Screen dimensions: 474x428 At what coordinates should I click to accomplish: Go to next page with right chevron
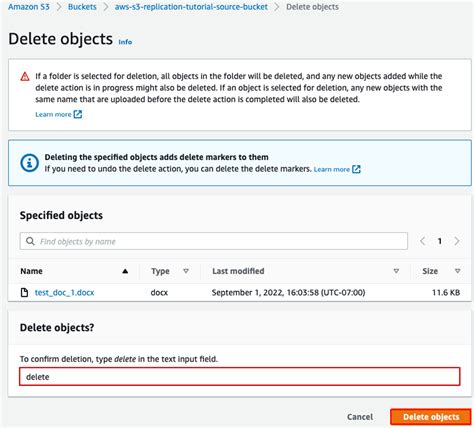click(x=457, y=241)
